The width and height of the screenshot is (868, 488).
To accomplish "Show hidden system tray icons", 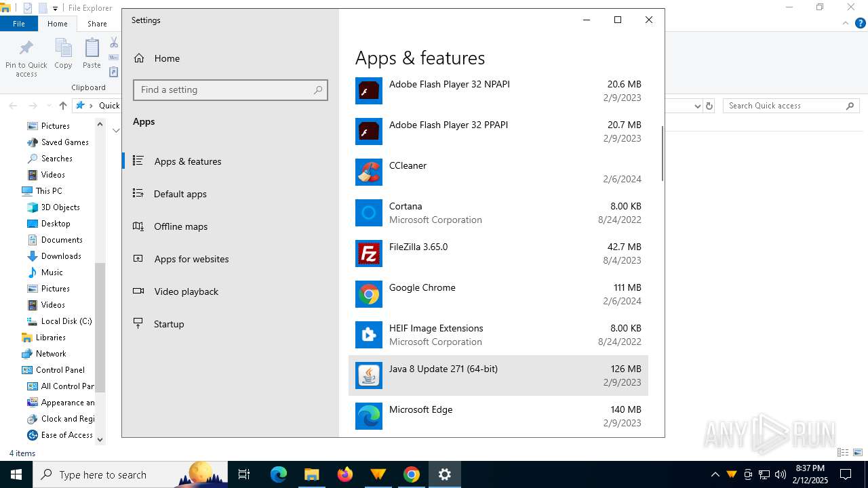I will pyautogui.click(x=715, y=474).
